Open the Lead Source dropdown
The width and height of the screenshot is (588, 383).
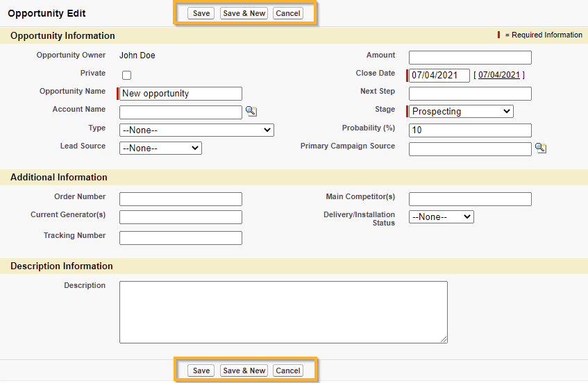coord(160,148)
